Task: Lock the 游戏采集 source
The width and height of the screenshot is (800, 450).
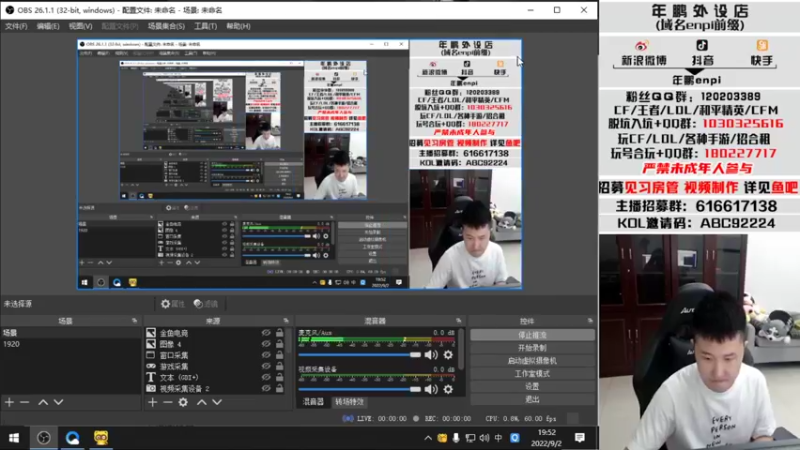Action: click(x=280, y=366)
